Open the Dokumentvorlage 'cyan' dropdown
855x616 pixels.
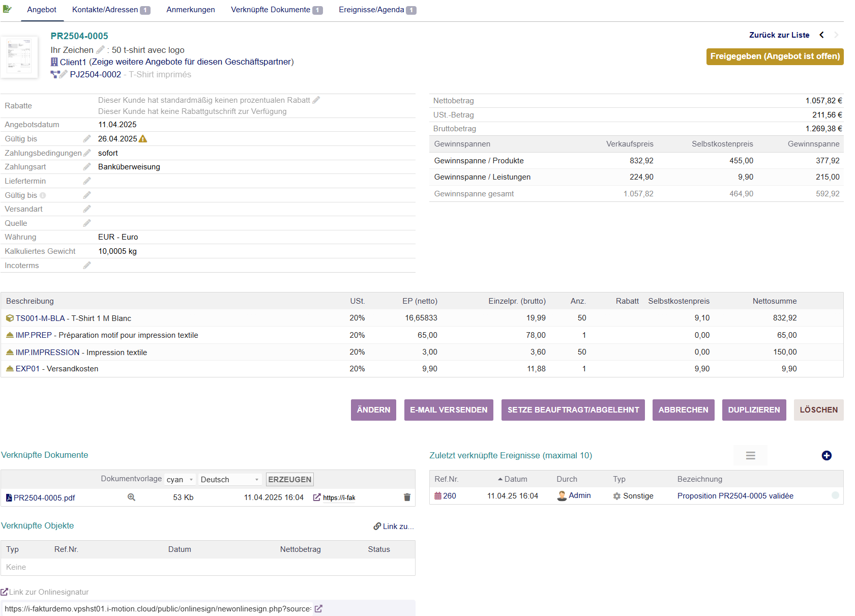pos(180,480)
